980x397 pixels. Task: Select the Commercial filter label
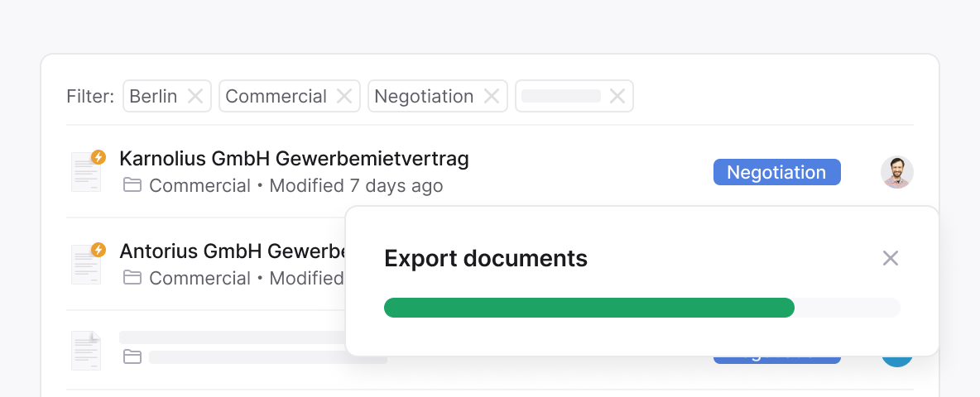tap(276, 96)
